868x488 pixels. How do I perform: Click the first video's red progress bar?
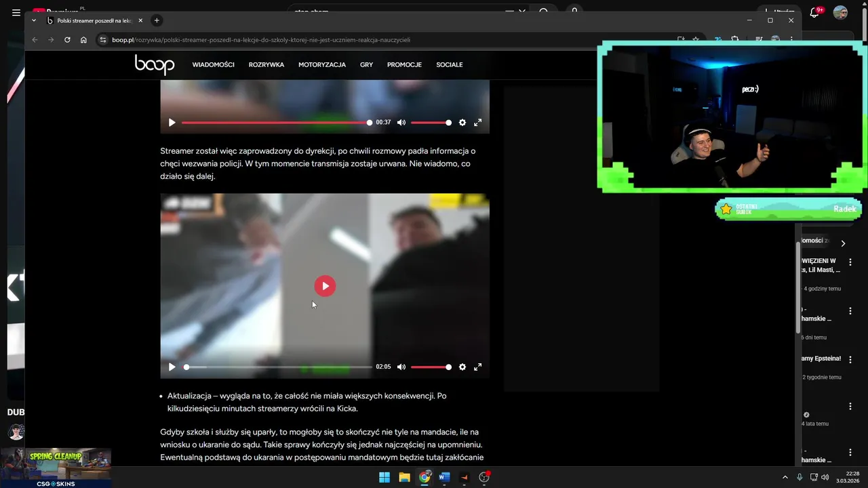tap(277, 123)
